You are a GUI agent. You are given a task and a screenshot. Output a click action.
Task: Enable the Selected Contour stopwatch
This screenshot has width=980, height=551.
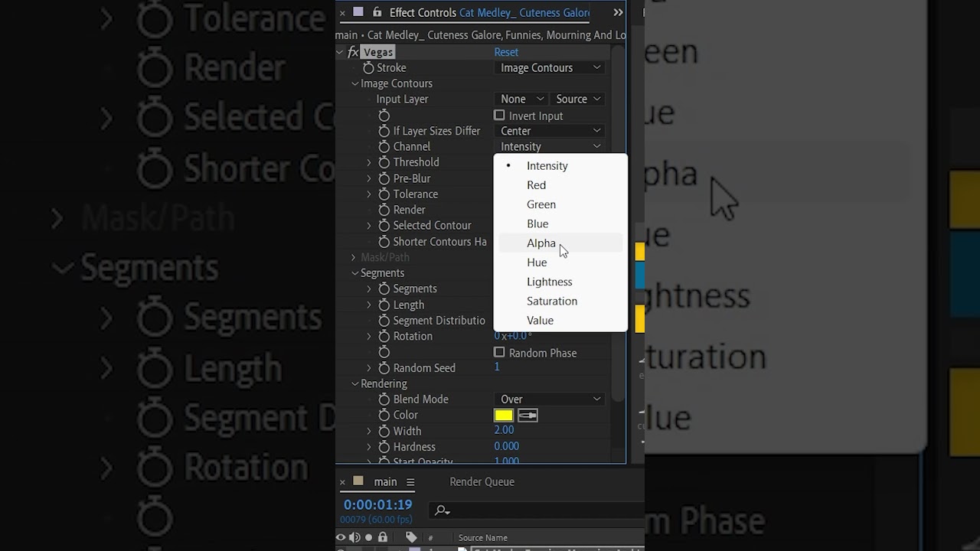[384, 226]
